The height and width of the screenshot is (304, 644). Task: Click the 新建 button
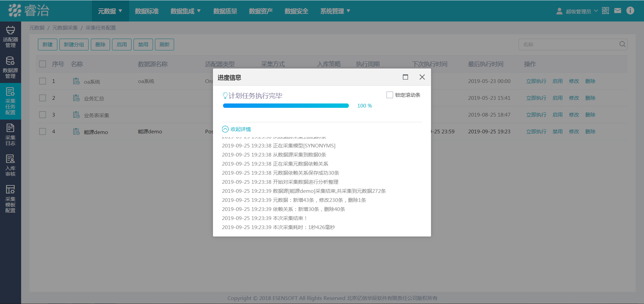click(48, 44)
